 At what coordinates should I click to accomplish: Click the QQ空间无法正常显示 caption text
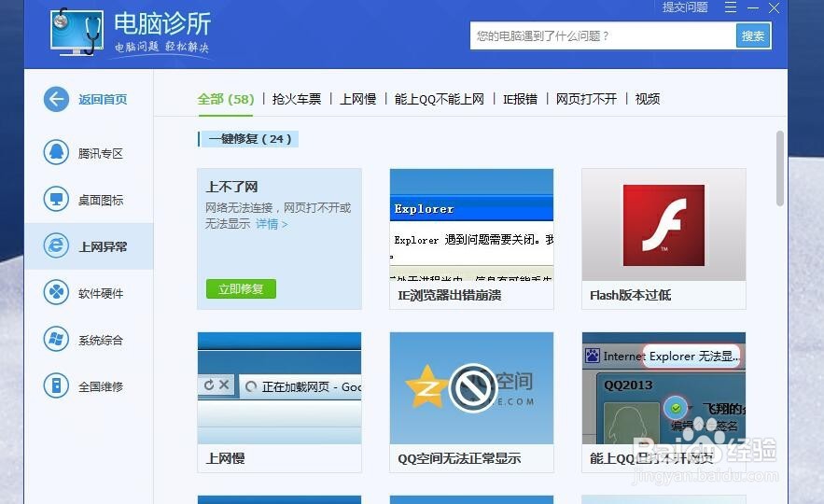click(459, 458)
